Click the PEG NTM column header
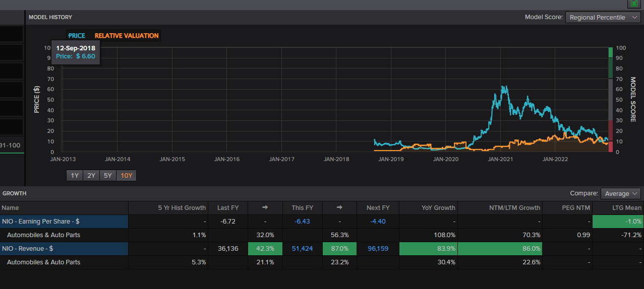The width and height of the screenshot is (644, 289). pyautogui.click(x=568, y=208)
